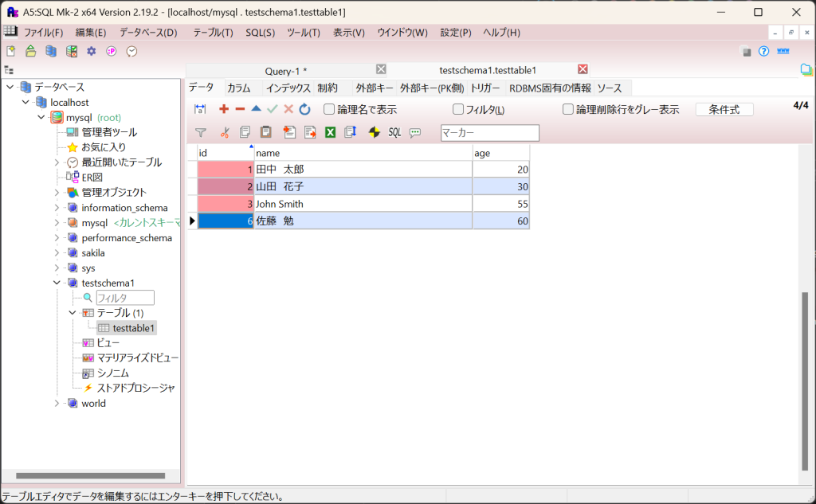
Task: Reload table data with the refresh icon
Action: point(304,109)
